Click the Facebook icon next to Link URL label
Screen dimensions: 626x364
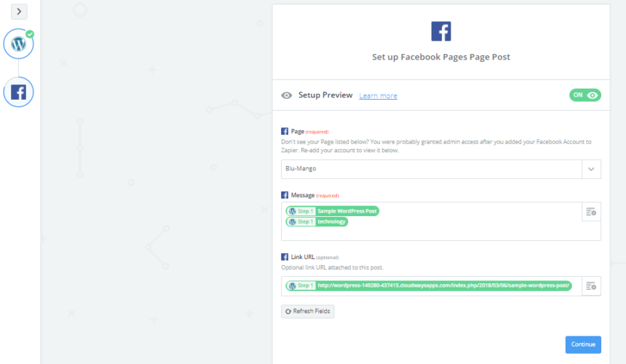point(285,257)
